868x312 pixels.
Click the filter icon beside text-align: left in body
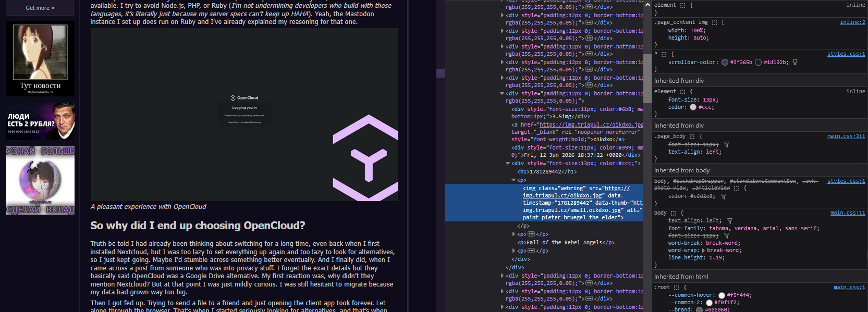tap(729, 221)
